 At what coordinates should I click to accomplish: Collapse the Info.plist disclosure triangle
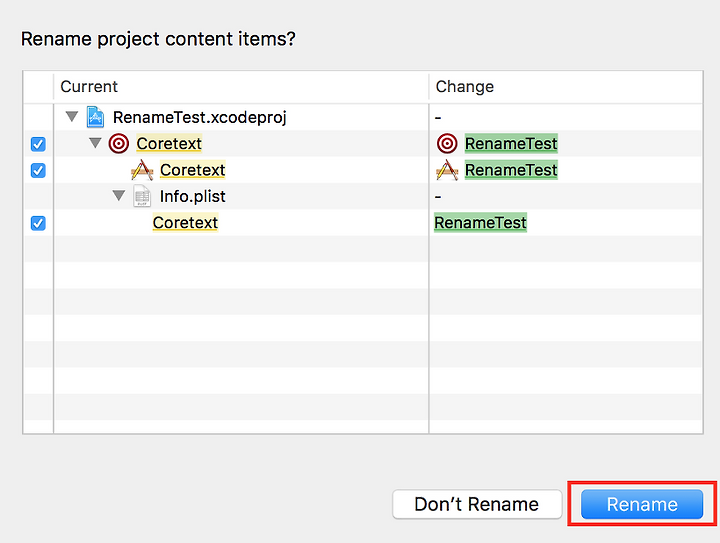pyautogui.click(x=118, y=196)
